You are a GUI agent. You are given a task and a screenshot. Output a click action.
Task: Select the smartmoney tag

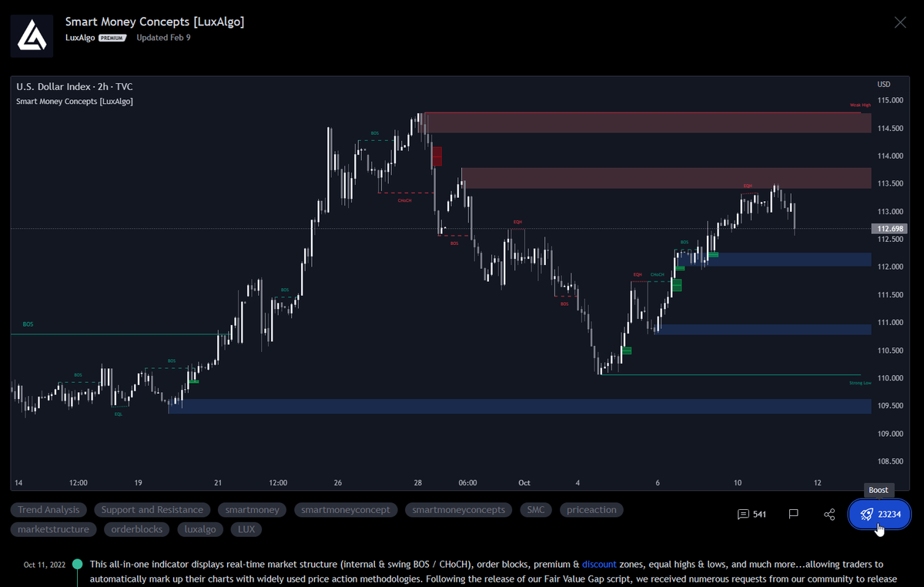253,510
